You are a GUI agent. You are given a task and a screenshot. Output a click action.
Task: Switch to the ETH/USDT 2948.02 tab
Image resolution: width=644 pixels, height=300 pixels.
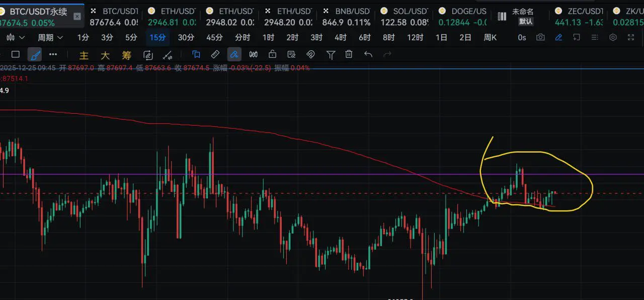click(229, 17)
